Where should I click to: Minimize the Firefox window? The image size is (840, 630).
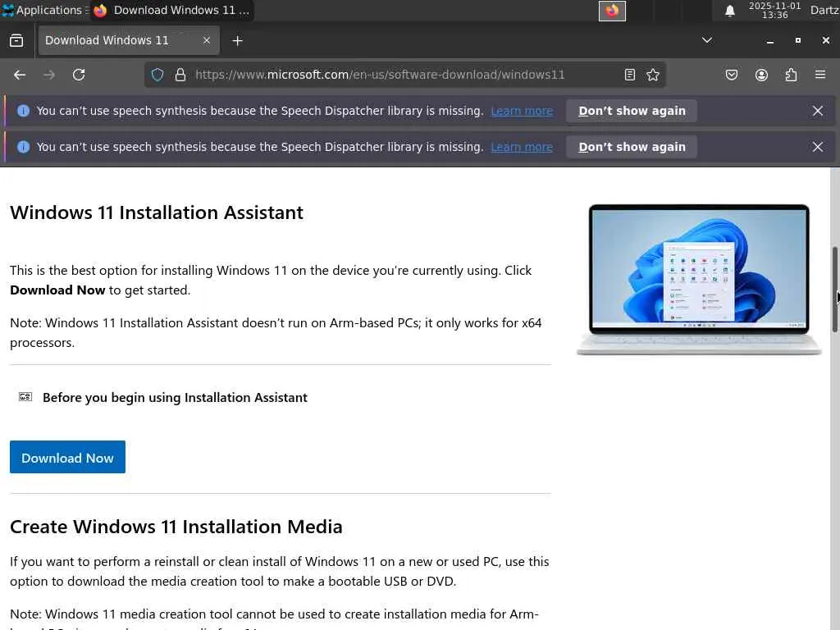pyautogui.click(x=769, y=41)
